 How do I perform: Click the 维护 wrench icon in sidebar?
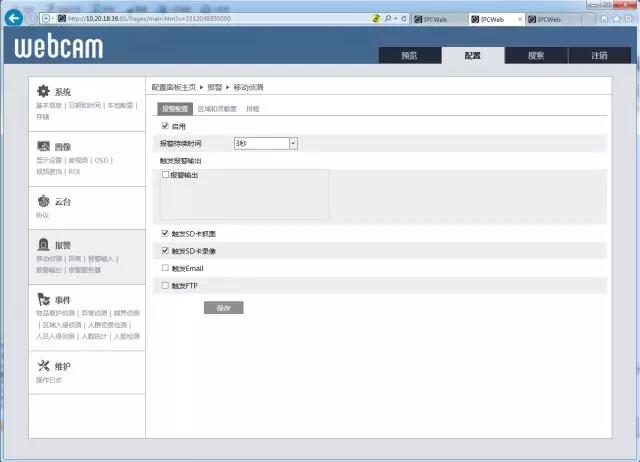(x=43, y=366)
